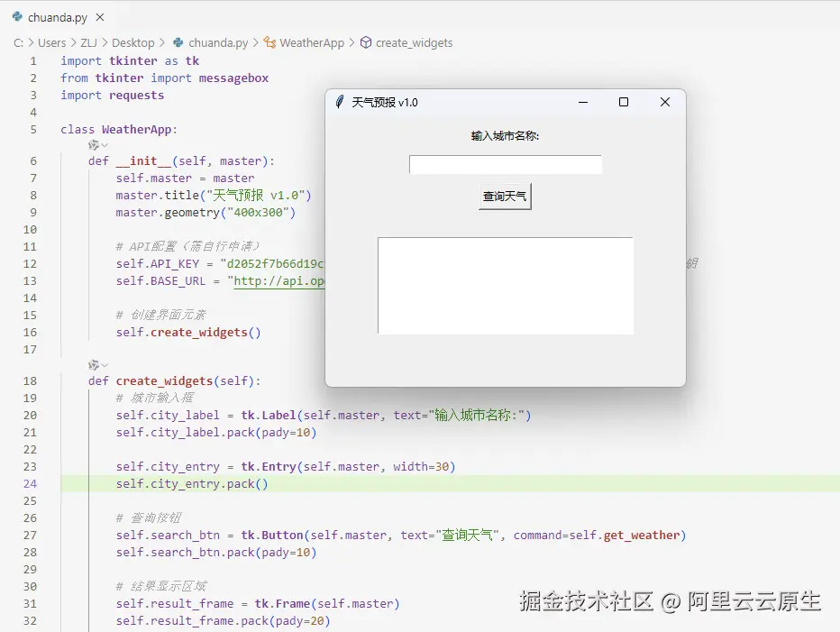Click the white result display area
The image size is (840, 632).
tap(506, 286)
